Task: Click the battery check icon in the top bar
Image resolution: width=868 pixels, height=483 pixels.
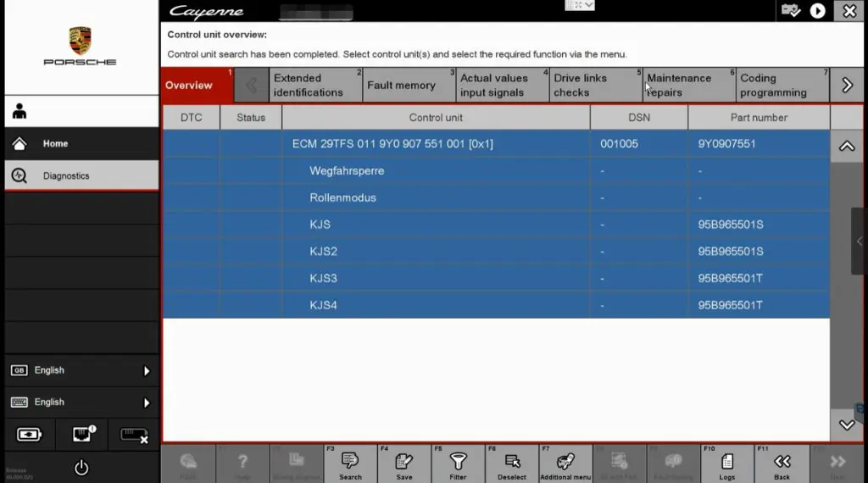Action: pyautogui.click(x=791, y=11)
